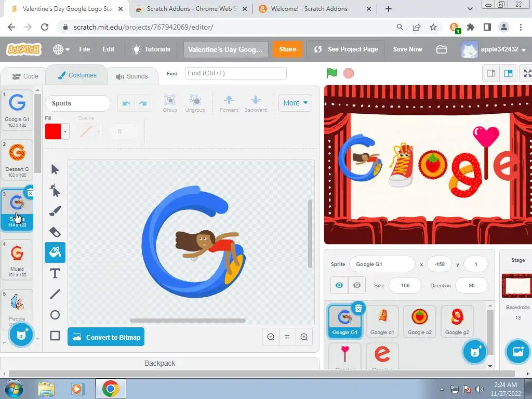Group the selected shapes

click(x=170, y=103)
